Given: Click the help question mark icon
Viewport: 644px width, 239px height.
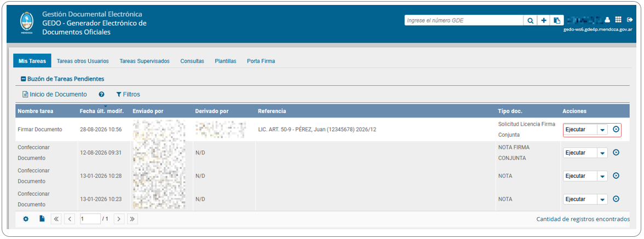Looking at the screenshot, I should [101, 94].
